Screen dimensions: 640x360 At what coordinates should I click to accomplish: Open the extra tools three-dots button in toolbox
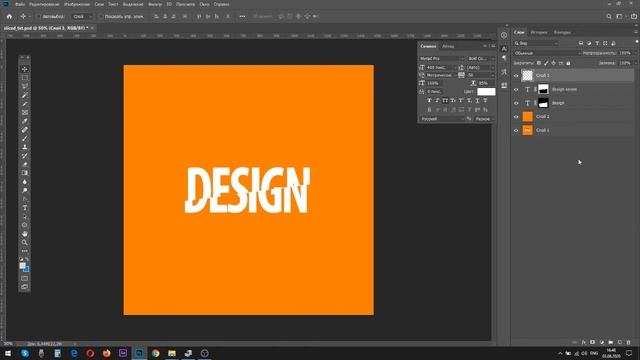tap(24, 251)
